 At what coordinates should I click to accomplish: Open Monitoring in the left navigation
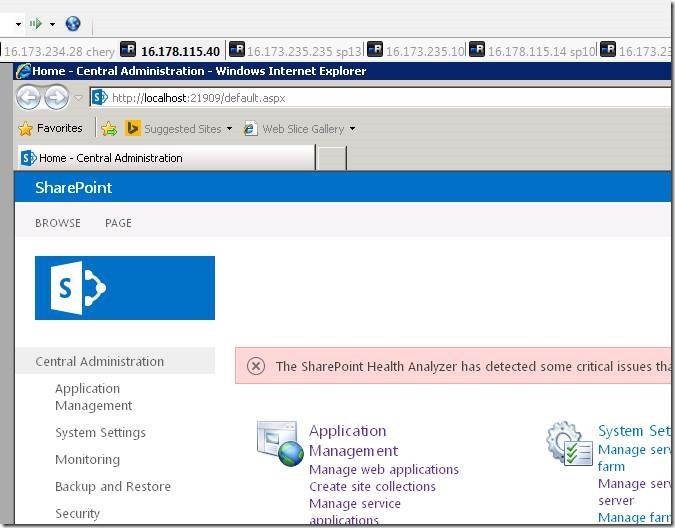point(87,459)
